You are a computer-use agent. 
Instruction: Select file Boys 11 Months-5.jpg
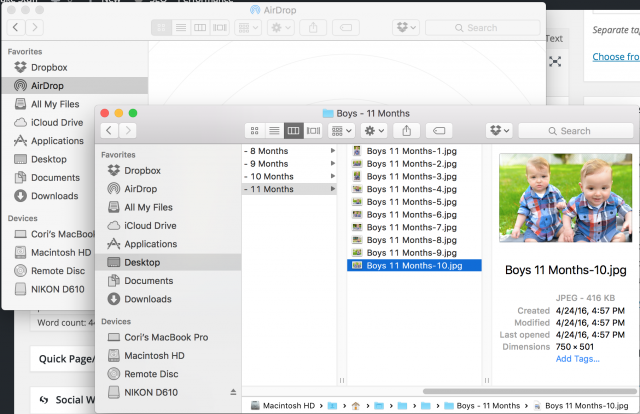point(414,202)
